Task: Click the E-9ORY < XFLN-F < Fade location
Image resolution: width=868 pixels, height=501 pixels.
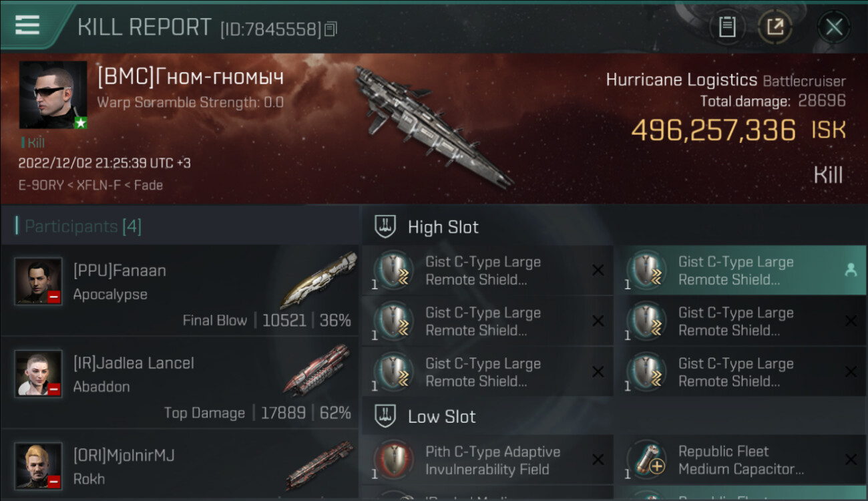Action: 90,185
